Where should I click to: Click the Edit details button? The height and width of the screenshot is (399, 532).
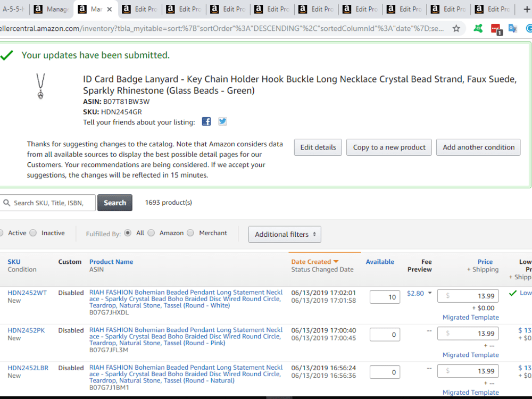(x=318, y=147)
